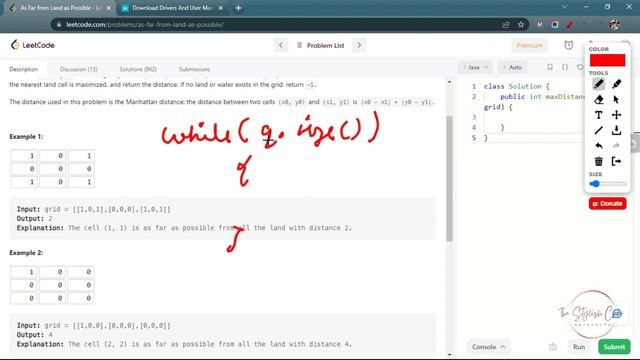Viewport: 640px width, 360px height.
Task: Submit the solution
Action: 614,347
